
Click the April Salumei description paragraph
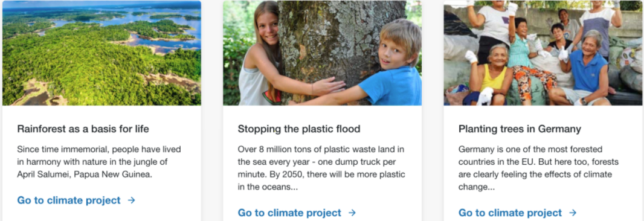click(99, 161)
